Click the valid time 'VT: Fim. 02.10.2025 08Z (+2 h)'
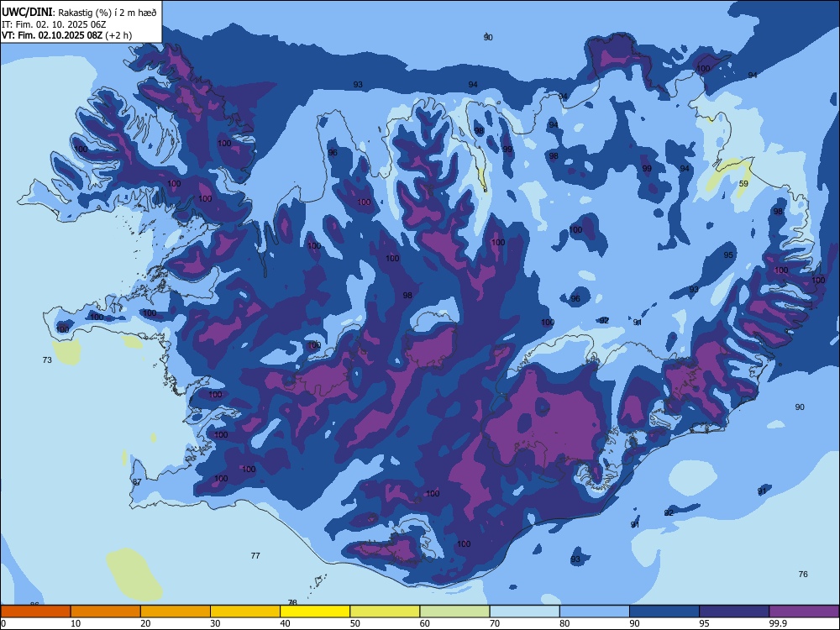The image size is (840, 630). 67,35
